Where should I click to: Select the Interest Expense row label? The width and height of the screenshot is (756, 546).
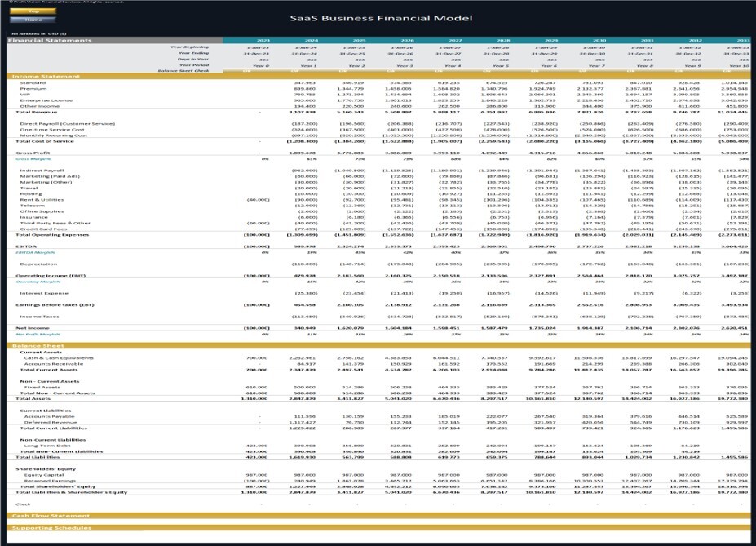(44, 293)
